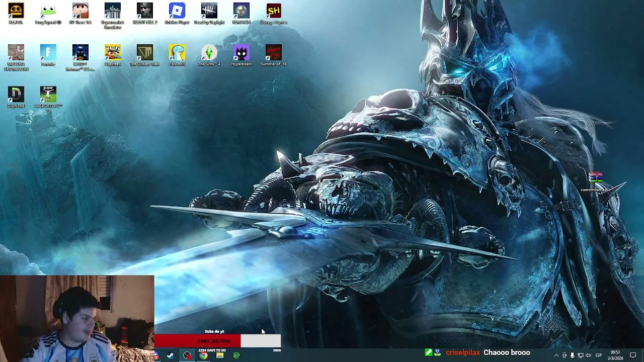The height and width of the screenshot is (362, 644).
Task: Select the Roblox Player shortcut
Action: tap(177, 14)
